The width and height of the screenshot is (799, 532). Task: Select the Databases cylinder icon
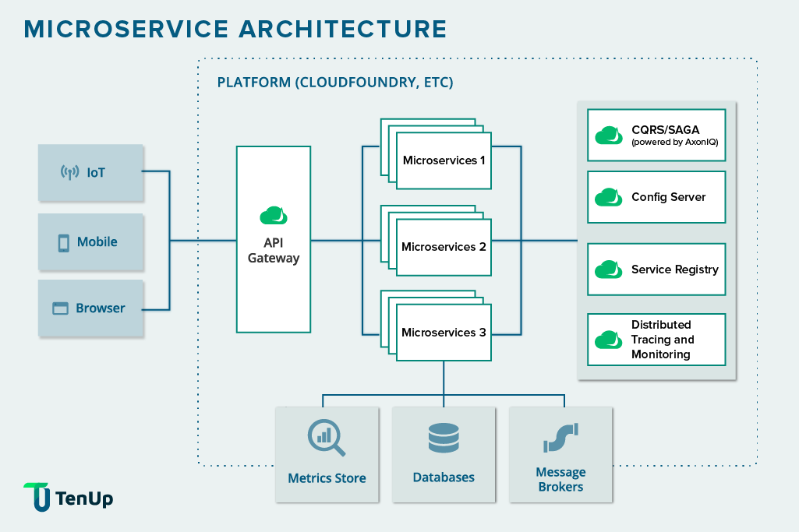pos(444,436)
